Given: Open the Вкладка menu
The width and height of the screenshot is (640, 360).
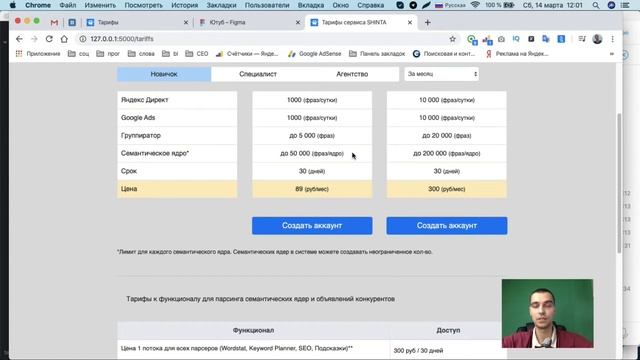Looking at the screenshot, I should pos(311,5).
